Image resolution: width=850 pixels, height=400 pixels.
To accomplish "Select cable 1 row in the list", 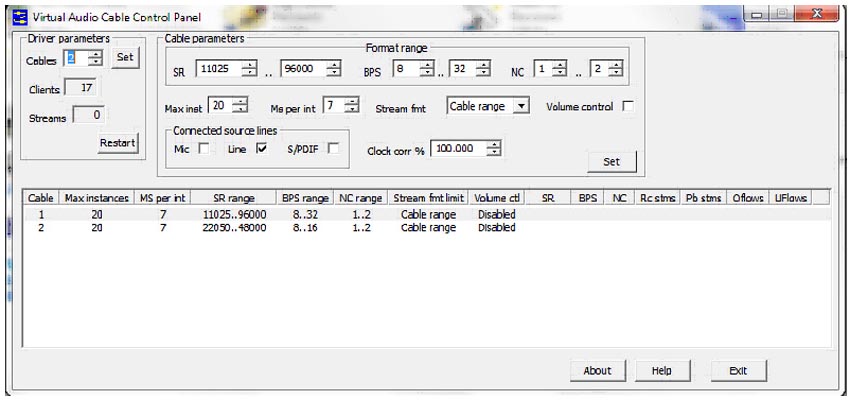I will tap(427, 214).
